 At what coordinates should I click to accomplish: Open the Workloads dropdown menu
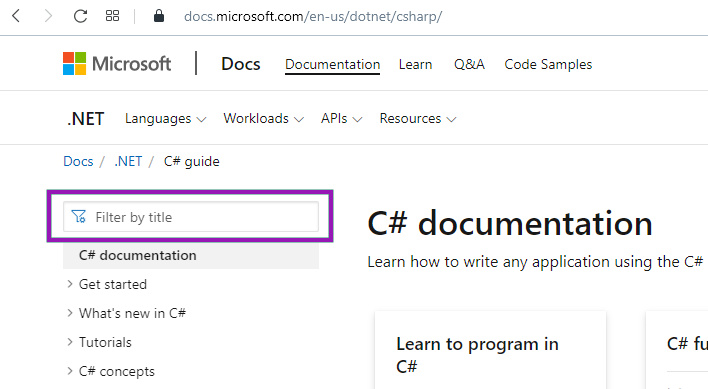(263, 119)
